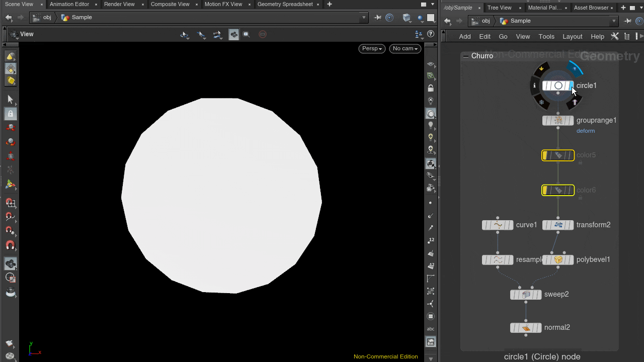The image size is (644, 362).
Task: Click the viewport help question mark icon
Action: [431, 34]
